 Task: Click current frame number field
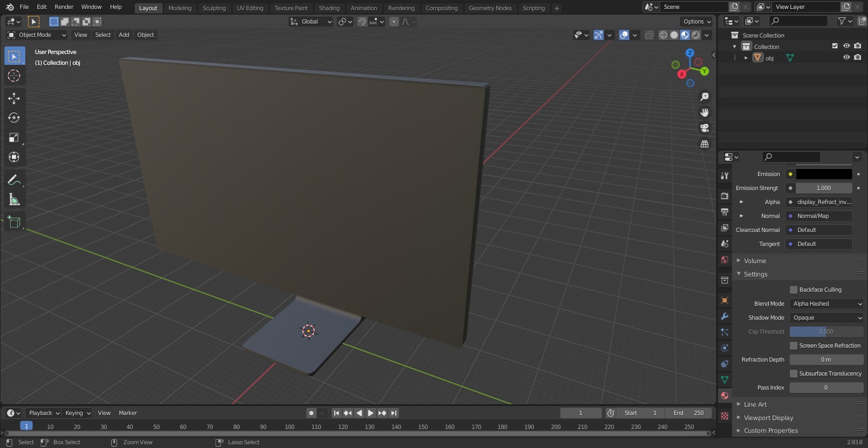(581, 413)
